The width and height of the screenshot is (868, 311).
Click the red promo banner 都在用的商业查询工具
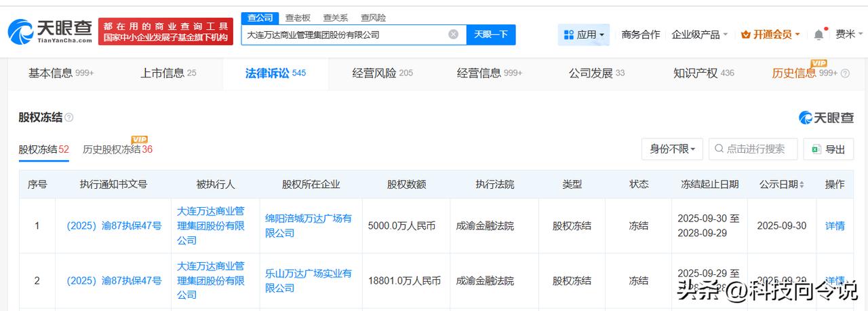(165, 31)
